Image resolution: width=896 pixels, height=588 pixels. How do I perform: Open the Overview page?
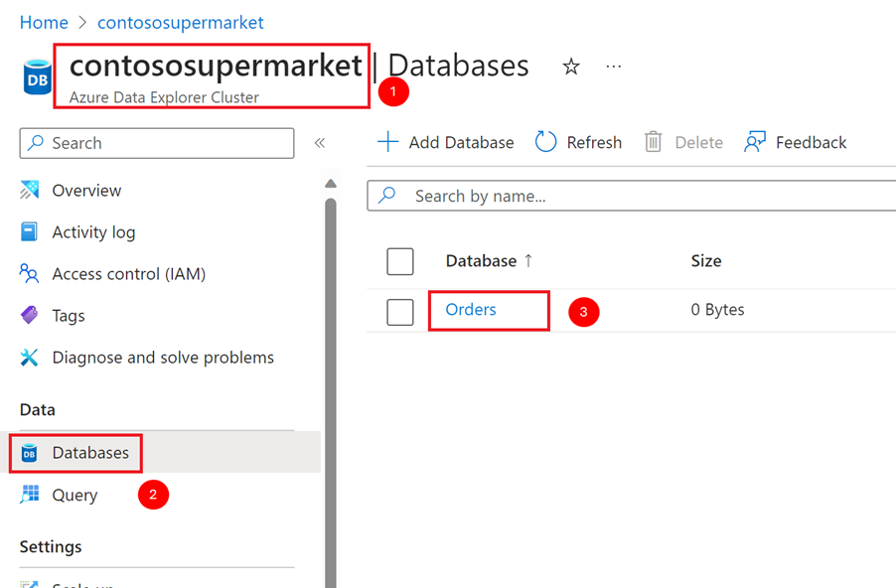[x=86, y=191]
